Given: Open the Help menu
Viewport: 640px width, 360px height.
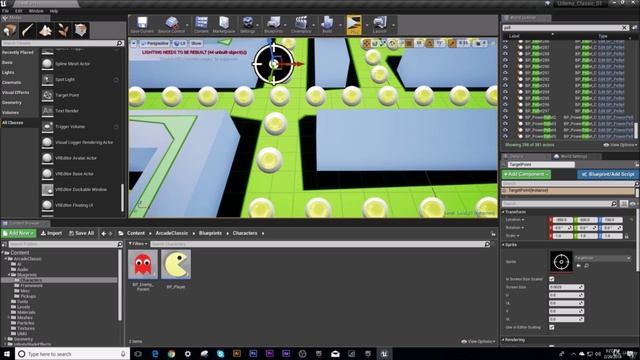Looking at the screenshot, I should pyautogui.click(x=53, y=11).
